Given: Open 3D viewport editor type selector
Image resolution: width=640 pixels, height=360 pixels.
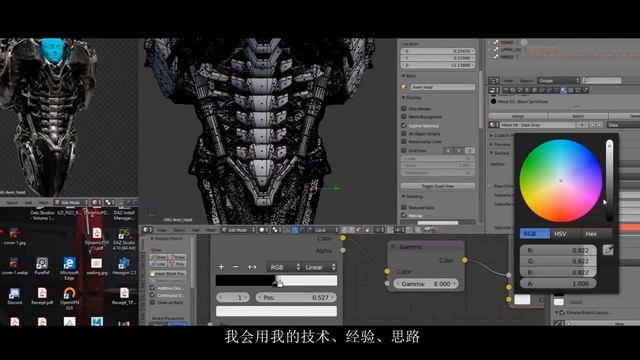Looking at the screenshot, I should tap(147, 230).
